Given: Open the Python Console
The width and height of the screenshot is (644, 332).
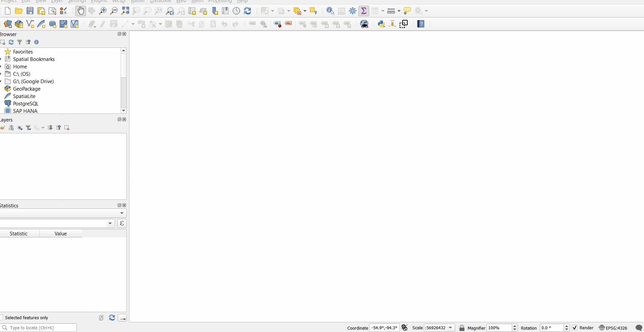Looking at the screenshot, I should pos(381,24).
